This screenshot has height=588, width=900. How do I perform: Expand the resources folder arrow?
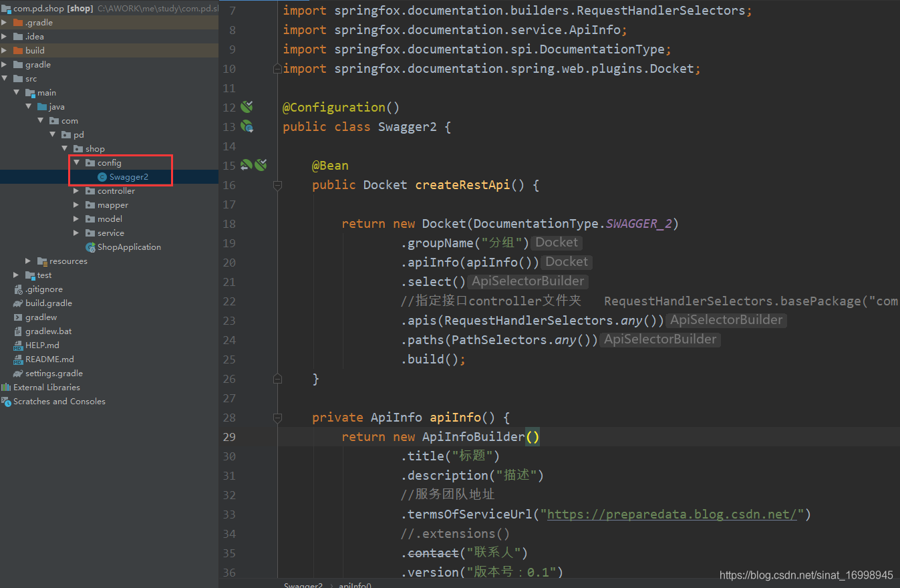28,261
